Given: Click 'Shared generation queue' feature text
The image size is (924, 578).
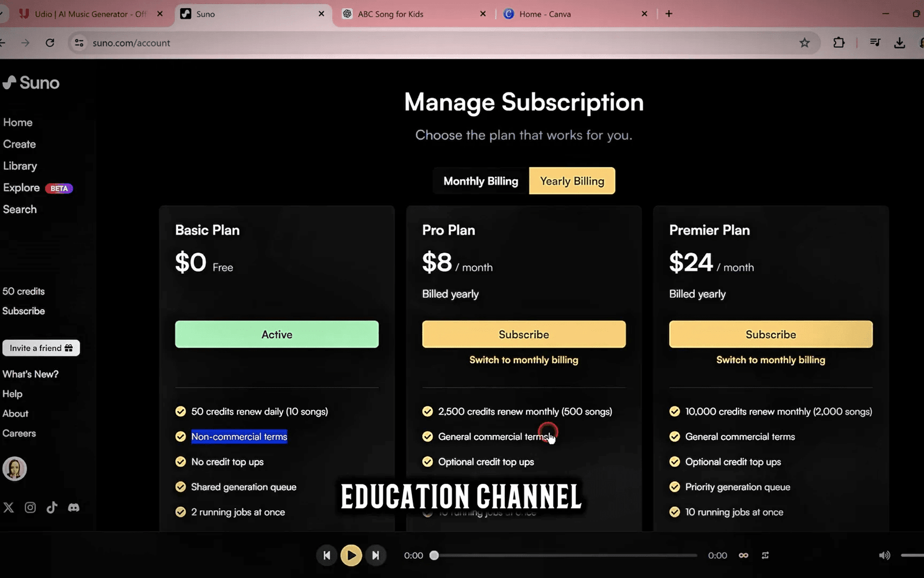Looking at the screenshot, I should 244,487.
